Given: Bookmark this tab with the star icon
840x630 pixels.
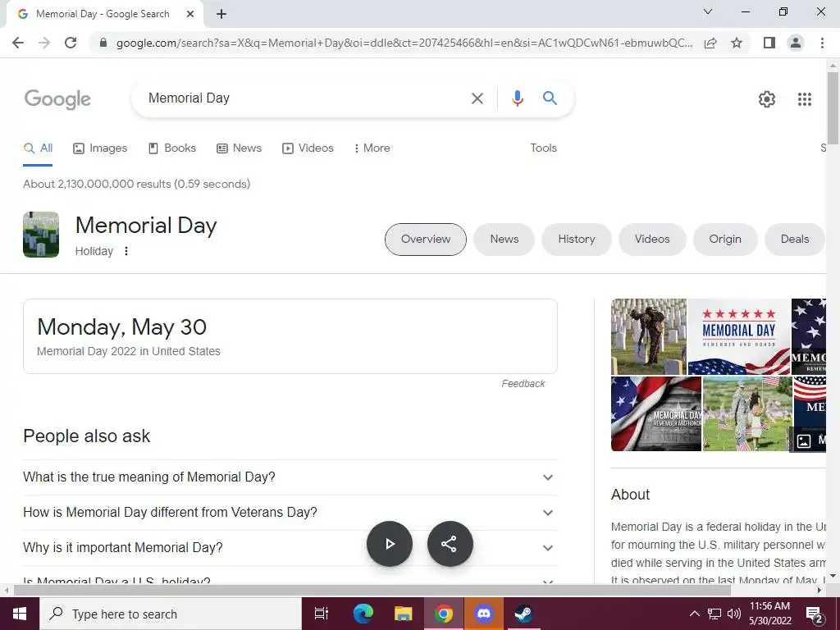Looking at the screenshot, I should [x=737, y=43].
